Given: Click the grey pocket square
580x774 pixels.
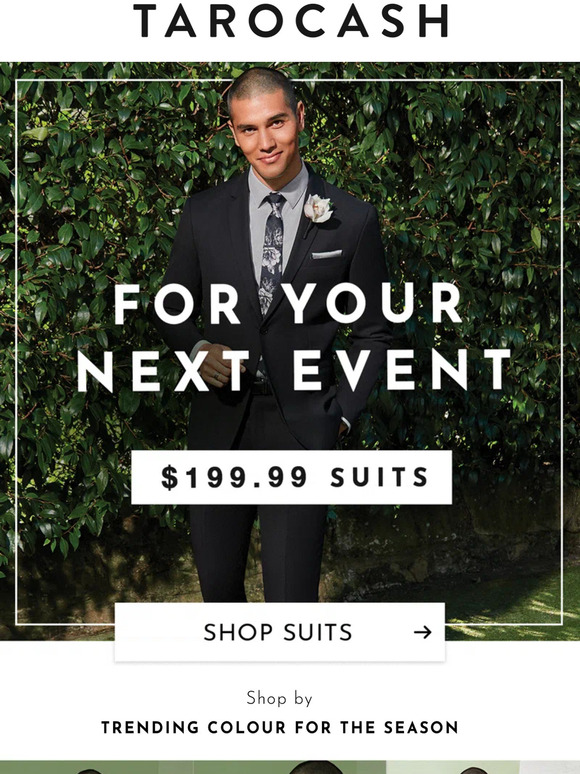Looking at the screenshot, I should pyautogui.click(x=326, y=254).
